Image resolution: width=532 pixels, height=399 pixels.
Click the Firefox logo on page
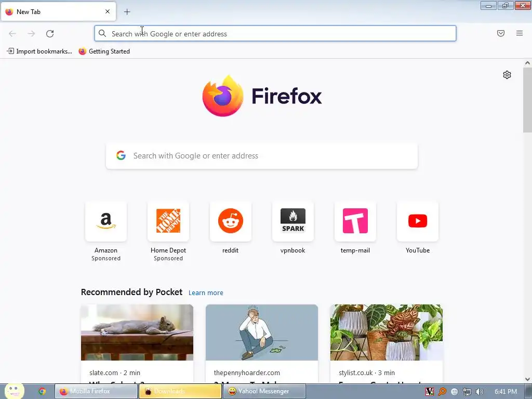(262, 96)
